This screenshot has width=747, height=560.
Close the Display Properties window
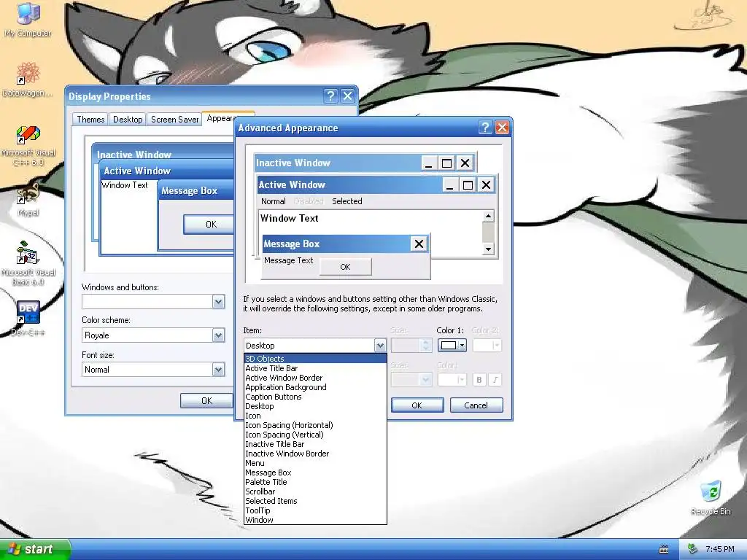348,96
